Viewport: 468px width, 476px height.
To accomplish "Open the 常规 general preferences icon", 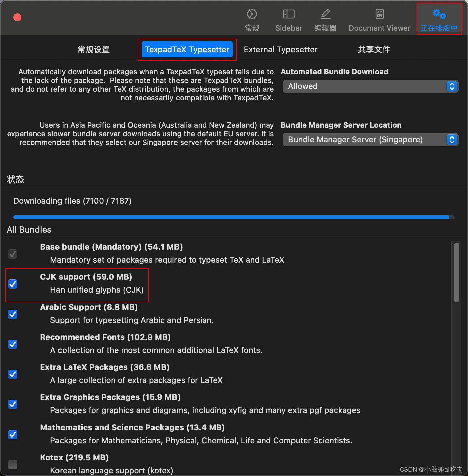I will point(252,20).
